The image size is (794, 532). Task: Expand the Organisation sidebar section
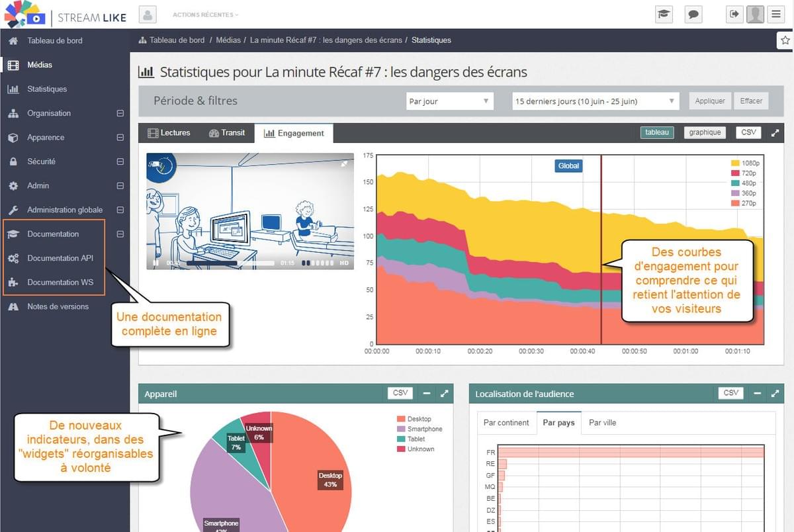pyautogui.click(x=120, y=113)
